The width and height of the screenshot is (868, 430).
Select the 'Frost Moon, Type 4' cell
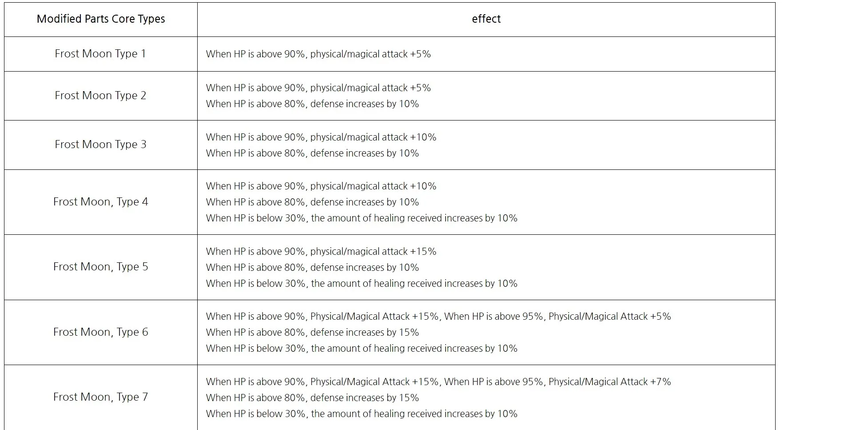101,202
